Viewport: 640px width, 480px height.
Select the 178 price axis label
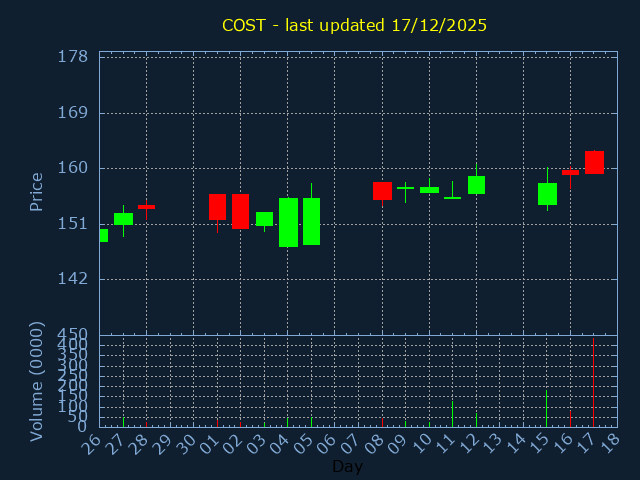(x=73, y=57)
